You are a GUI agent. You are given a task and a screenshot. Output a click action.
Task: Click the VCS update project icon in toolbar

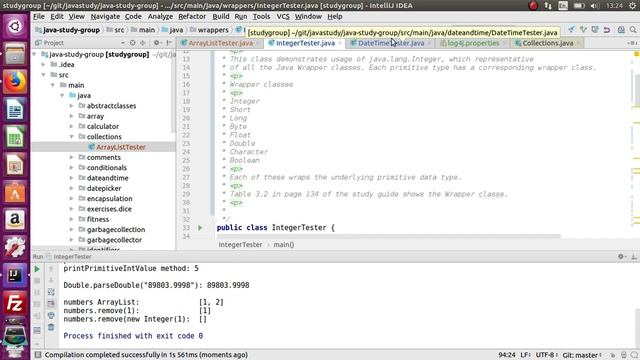click(571, 30)
